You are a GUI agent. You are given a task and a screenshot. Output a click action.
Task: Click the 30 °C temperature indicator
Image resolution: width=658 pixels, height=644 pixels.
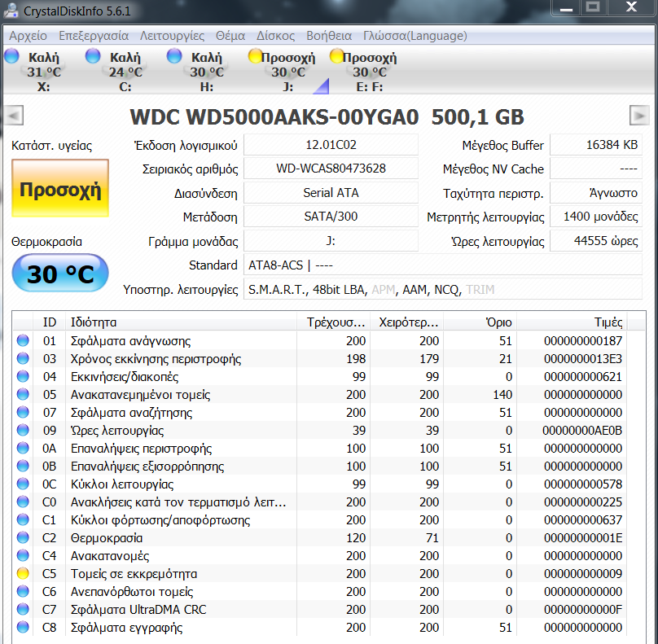pyautogui.click(x=60, y=273)
